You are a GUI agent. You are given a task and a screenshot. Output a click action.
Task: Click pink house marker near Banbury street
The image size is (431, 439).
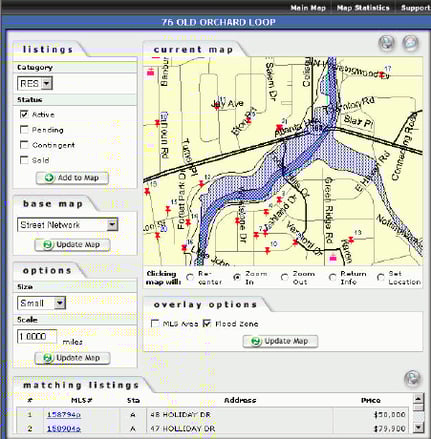pyautogui.click(x=151, y=71)
